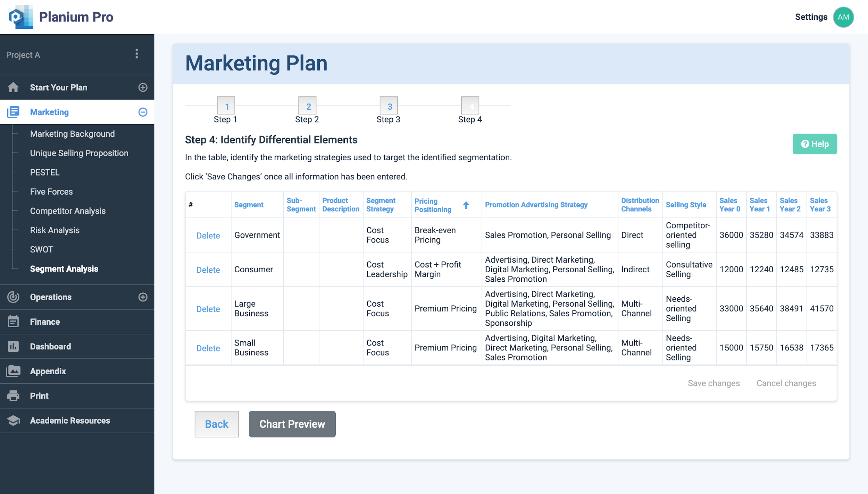Open Unique Selling Proposition

point(79,153)
